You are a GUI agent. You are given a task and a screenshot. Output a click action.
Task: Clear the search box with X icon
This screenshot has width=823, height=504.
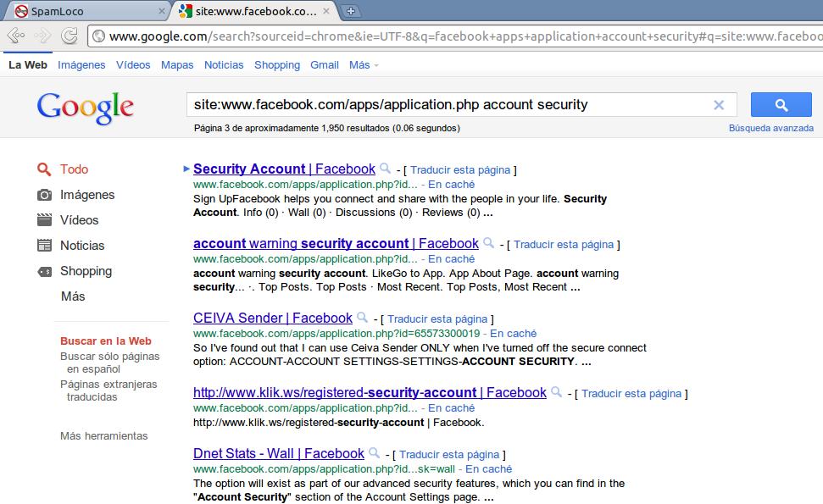[719, 105]
